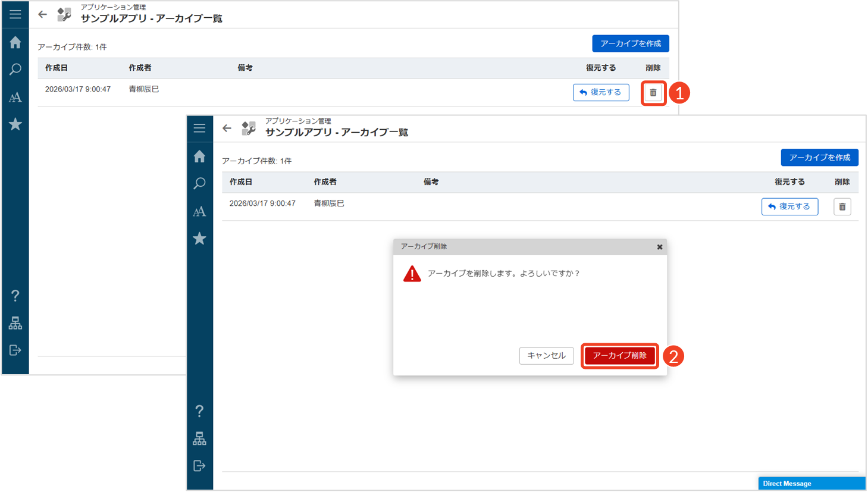Open search magnifier in the front window sidebar

[x=199, y=184]
